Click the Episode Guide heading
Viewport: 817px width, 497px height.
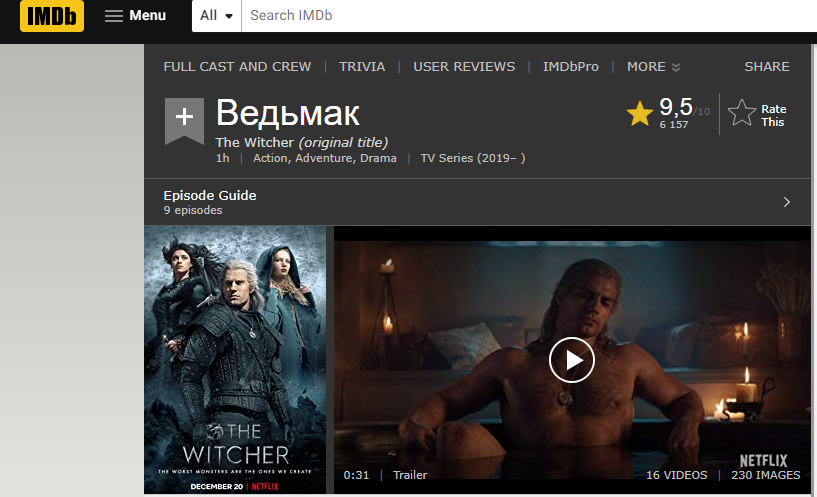point(210,195)
